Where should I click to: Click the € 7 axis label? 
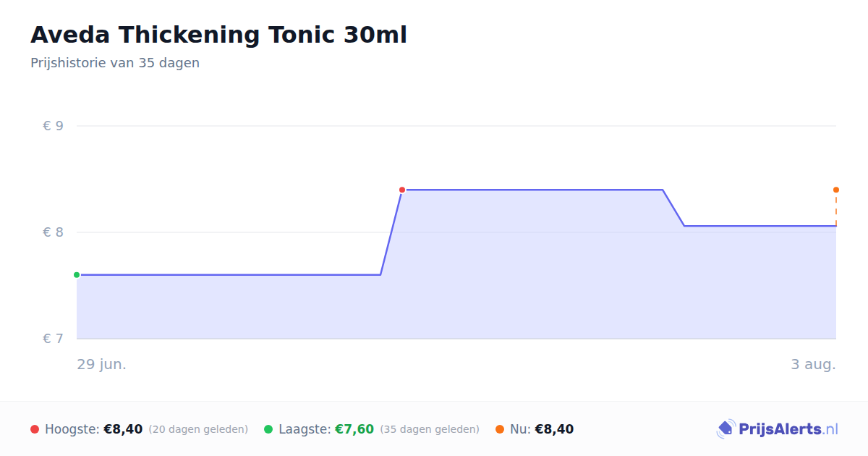pos(53,339)
